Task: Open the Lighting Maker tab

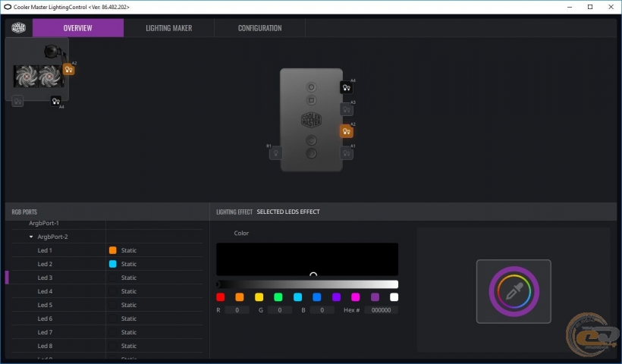Action: point(168,28)
